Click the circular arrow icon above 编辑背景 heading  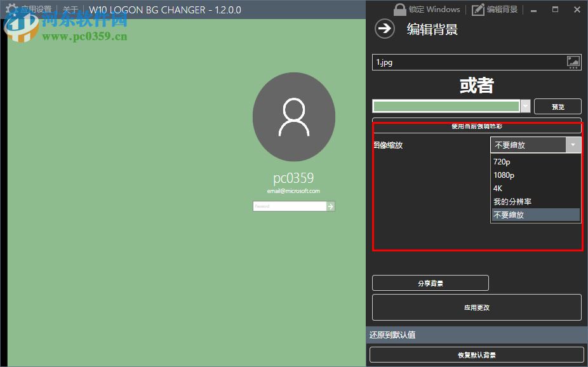point(385,29)
